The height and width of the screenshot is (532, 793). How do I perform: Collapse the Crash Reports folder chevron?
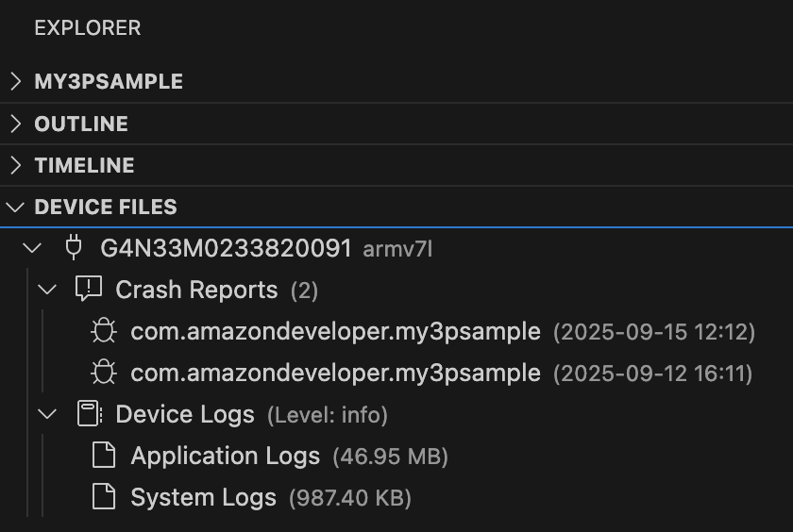[x=48, y=289]
